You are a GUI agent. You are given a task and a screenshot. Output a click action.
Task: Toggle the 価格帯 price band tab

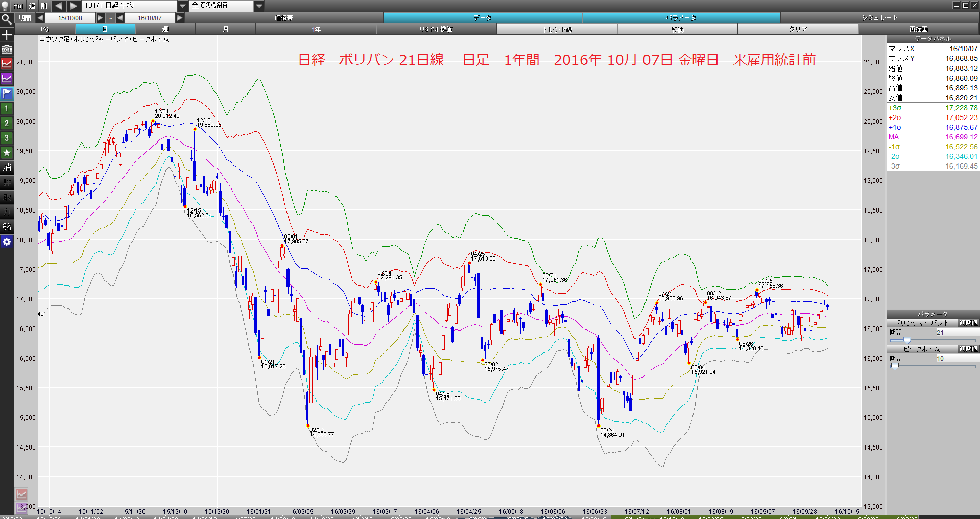[x=284, y=18]
